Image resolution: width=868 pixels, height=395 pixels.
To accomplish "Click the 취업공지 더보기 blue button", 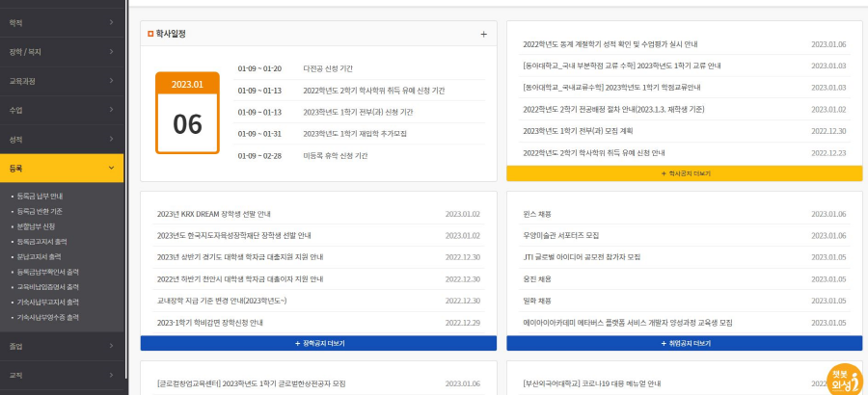I will coord(684,343).
